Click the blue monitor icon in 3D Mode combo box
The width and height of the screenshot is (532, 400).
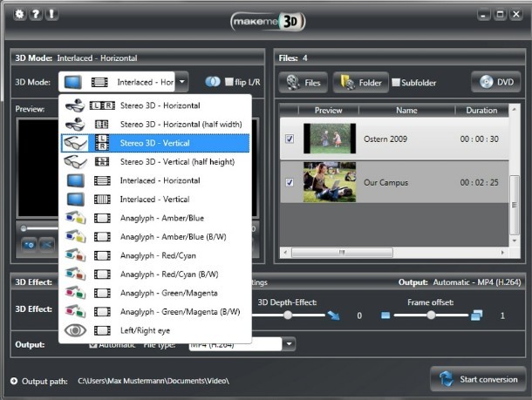73,82
